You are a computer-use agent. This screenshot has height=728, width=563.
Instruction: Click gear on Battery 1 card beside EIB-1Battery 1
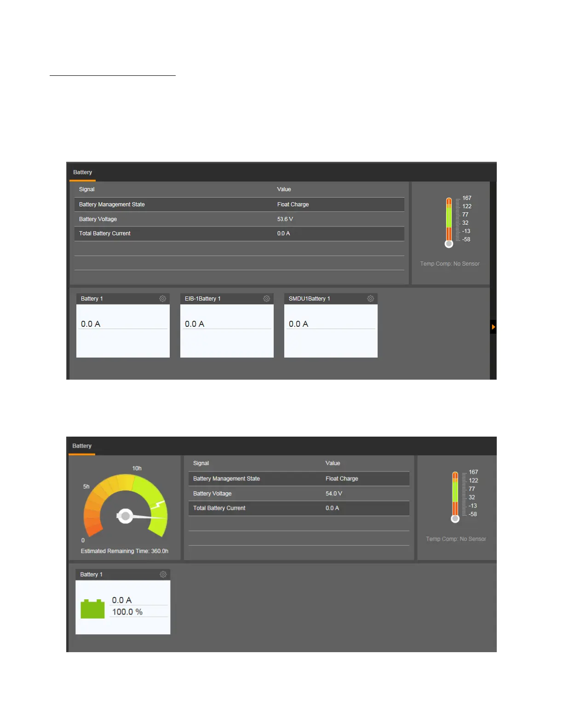162,299
